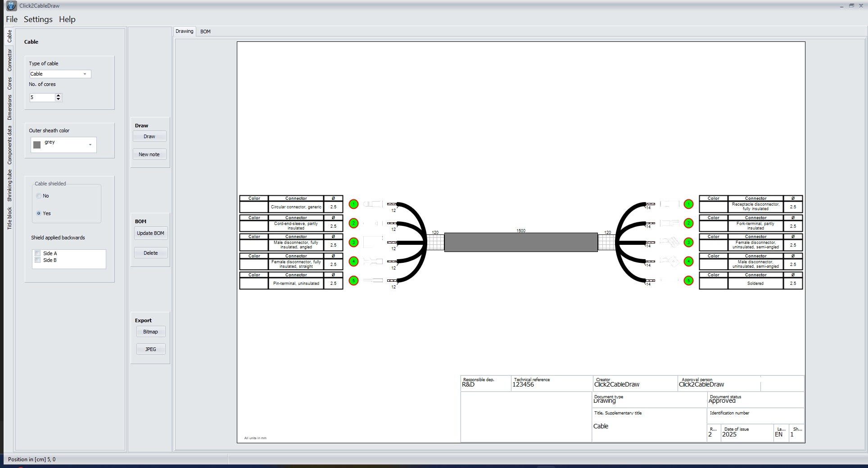Viewport: 868px width, 468px height.
Task: Click the grey outer sheath color swatch
Action: [37, 144]
